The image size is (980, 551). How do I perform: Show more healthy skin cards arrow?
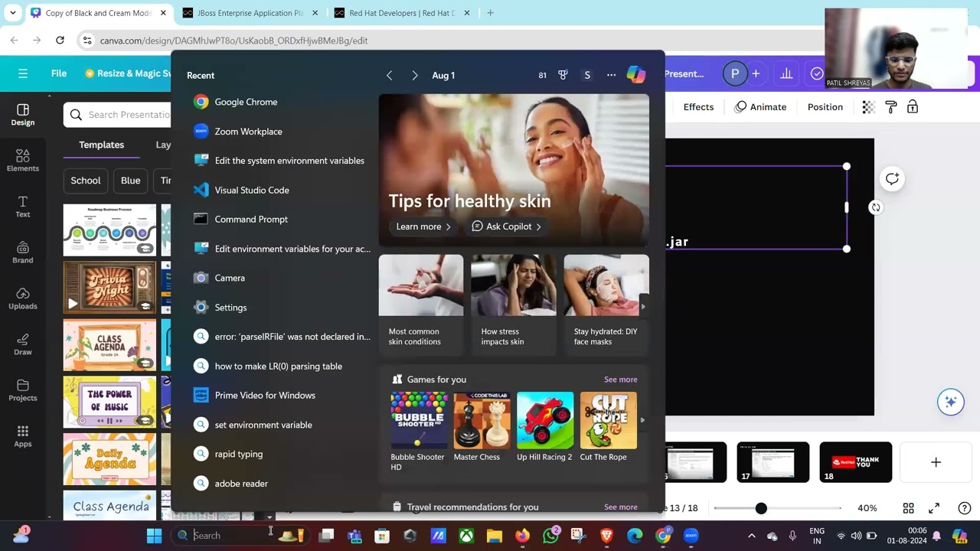pyautogui.click(x=643, y=306)
